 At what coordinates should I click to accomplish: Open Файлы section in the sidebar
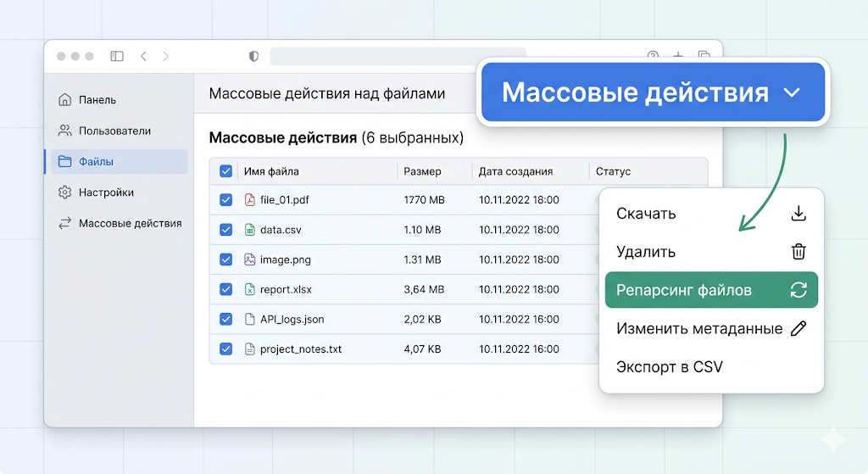click(x=119, y=162)
